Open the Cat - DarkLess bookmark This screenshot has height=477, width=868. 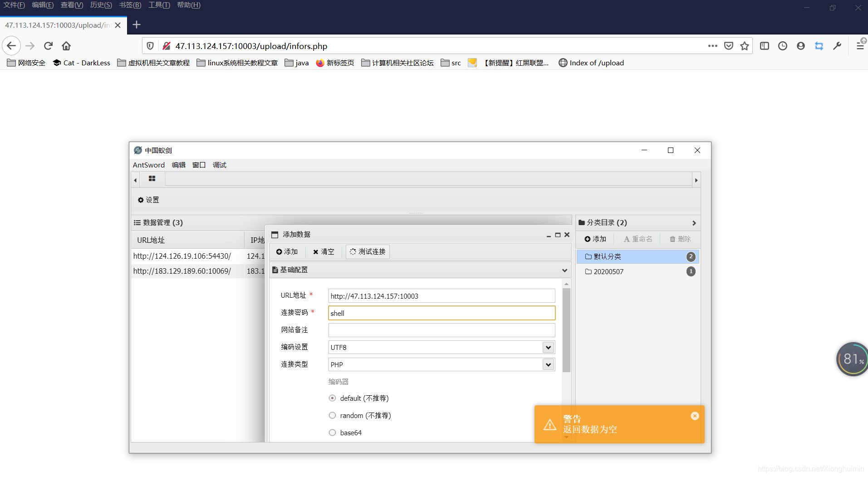(x=82, y=63)
